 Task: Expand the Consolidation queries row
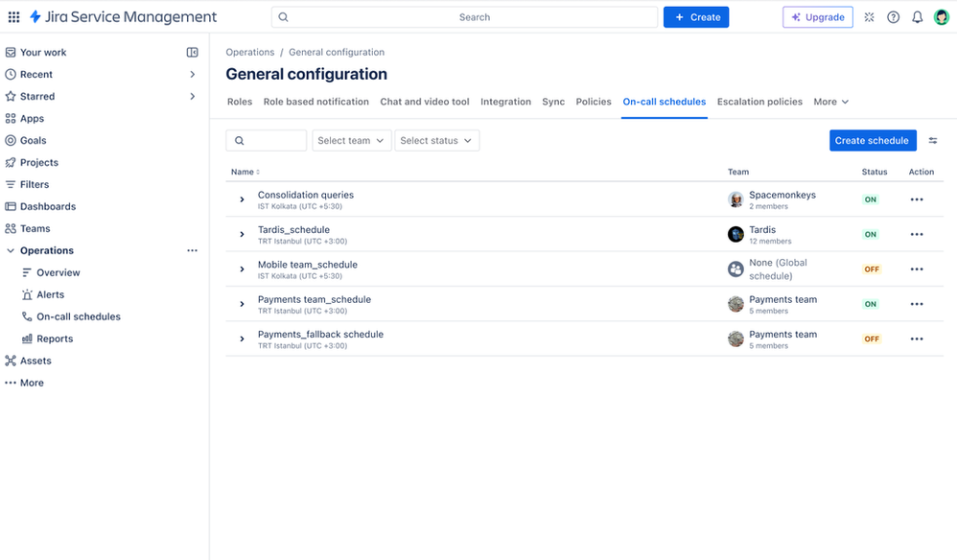click(x=242, y=199)
